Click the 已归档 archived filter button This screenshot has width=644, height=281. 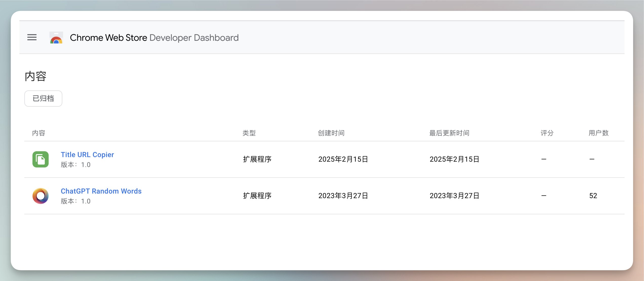pyautogui.click(x=43, y=99)
